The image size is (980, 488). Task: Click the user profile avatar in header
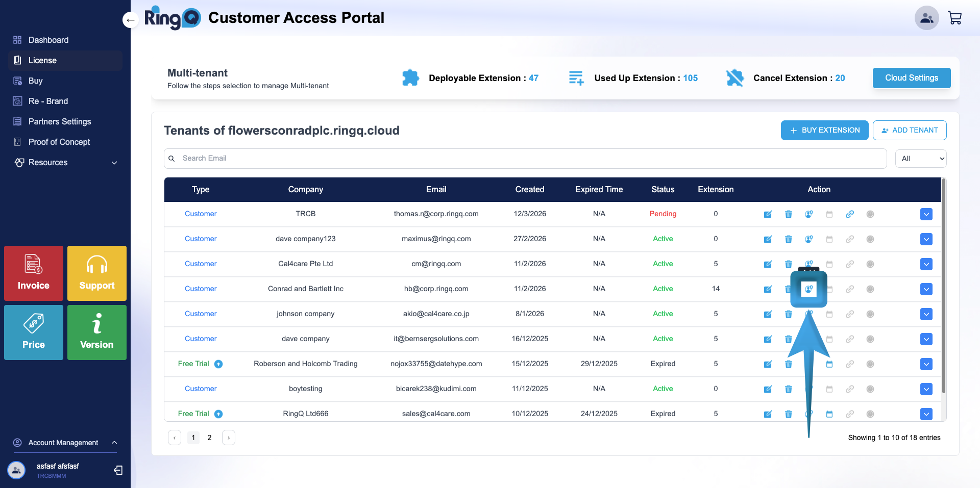click(926, 18)
